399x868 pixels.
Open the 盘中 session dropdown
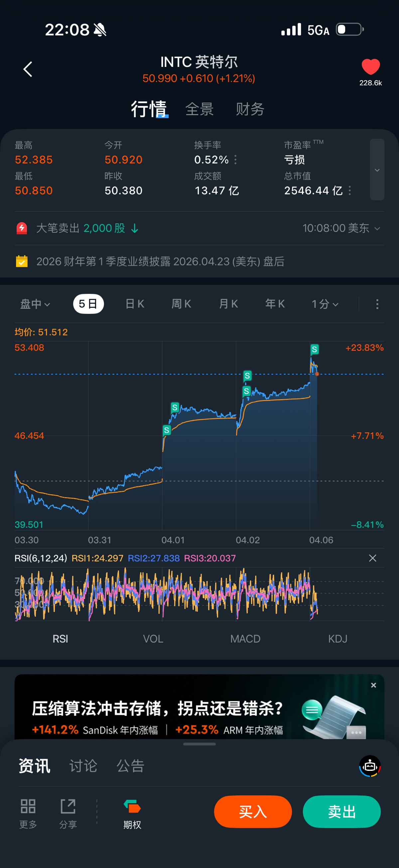click(35, 304)
